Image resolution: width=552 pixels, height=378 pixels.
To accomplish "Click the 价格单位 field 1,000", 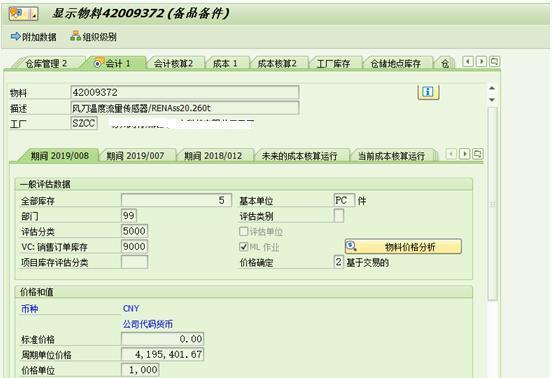I will coord(140,370).
